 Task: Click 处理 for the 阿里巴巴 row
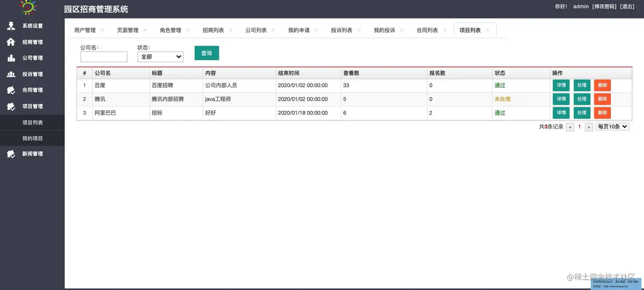pos(582,113)
